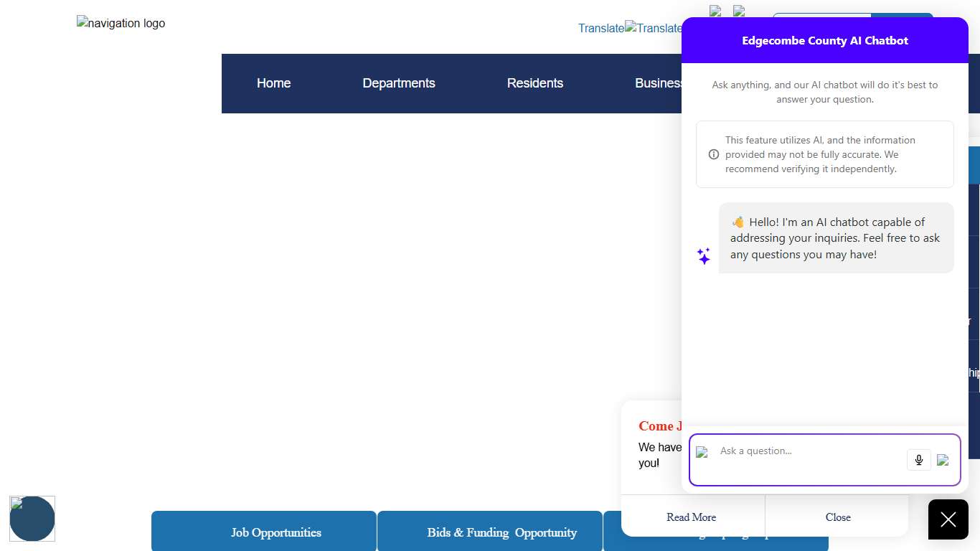
Task: Open the Home menu item
Action: pos(273,83)
